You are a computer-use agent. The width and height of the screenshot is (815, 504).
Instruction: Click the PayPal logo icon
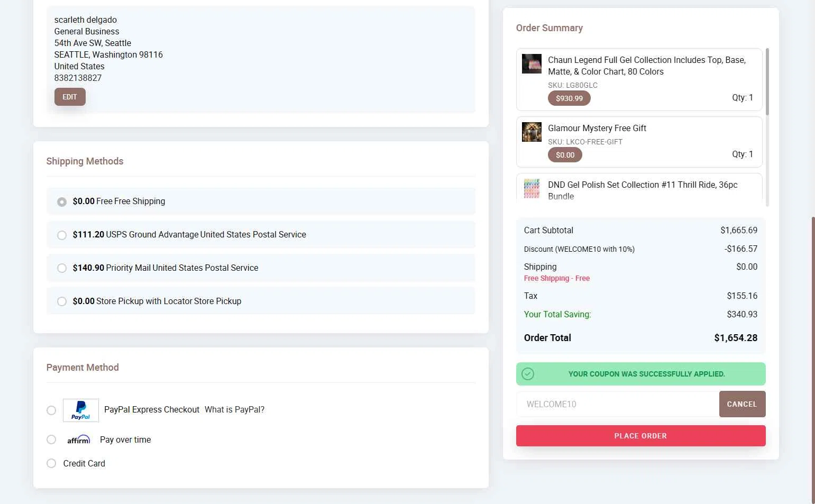coord(81,410)
